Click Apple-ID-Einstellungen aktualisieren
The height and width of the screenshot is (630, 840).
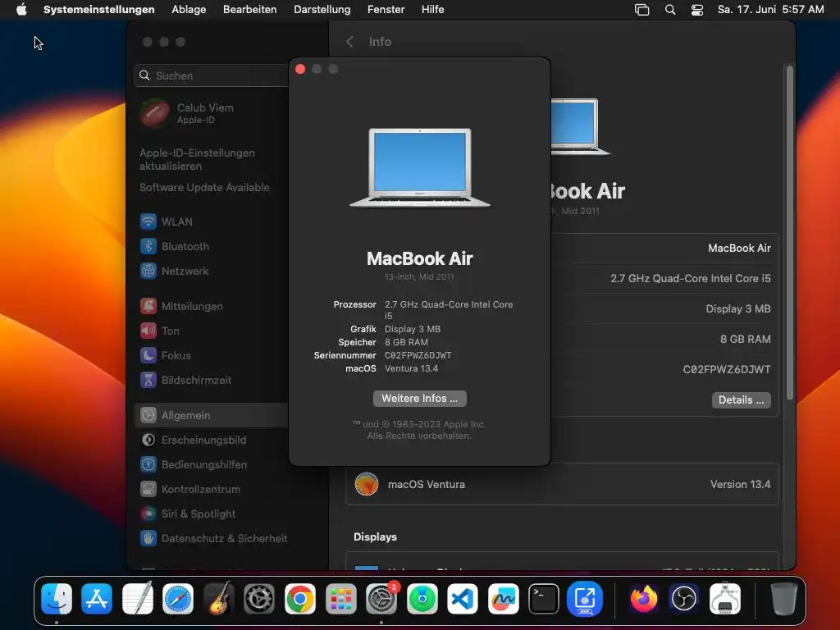point(197,160)
